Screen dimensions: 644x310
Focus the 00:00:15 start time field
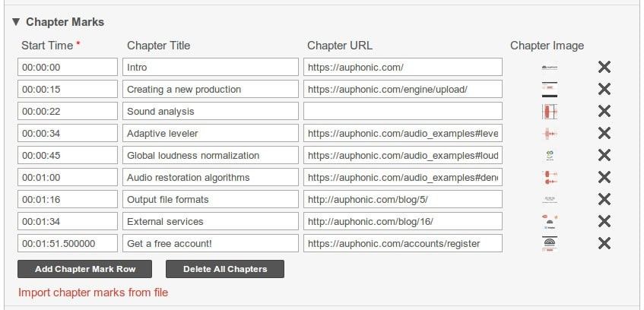click(67, 89)
